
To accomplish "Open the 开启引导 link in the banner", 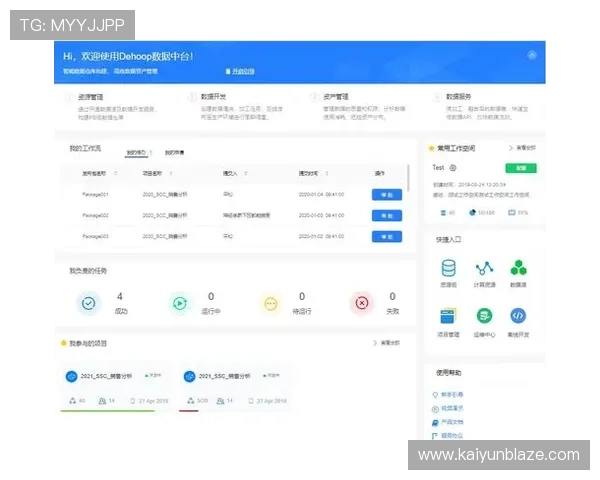I will (240, 71).
